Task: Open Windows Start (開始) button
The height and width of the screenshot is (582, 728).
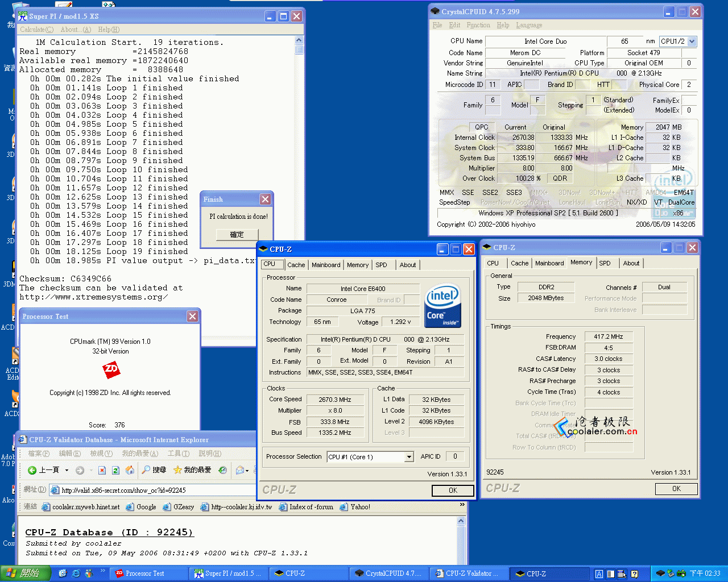Action: point(26,573)
